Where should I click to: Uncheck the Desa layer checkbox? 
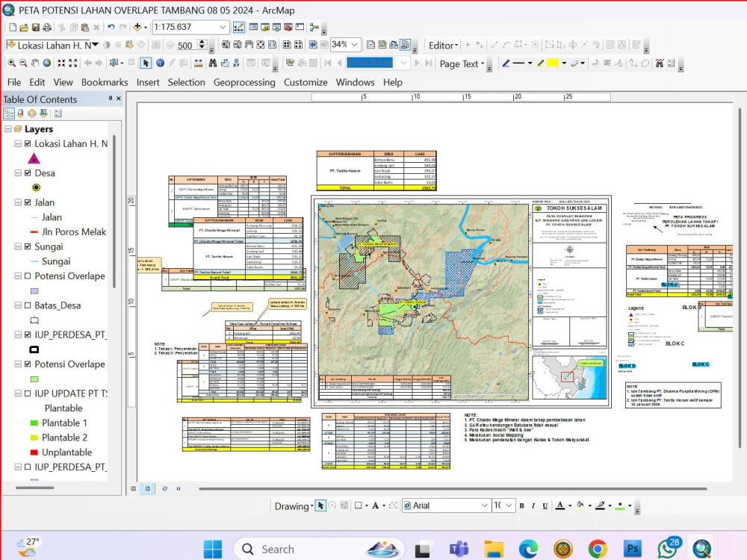click(x=28, y=173)
